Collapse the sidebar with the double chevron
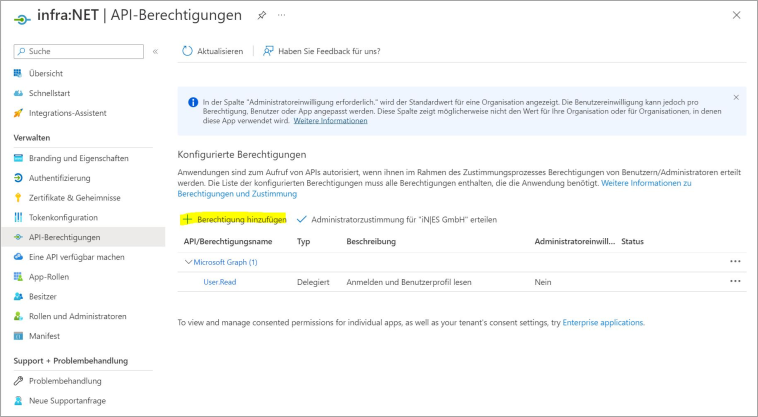This screenshot has height=417, width=758. tap(155, 51)
